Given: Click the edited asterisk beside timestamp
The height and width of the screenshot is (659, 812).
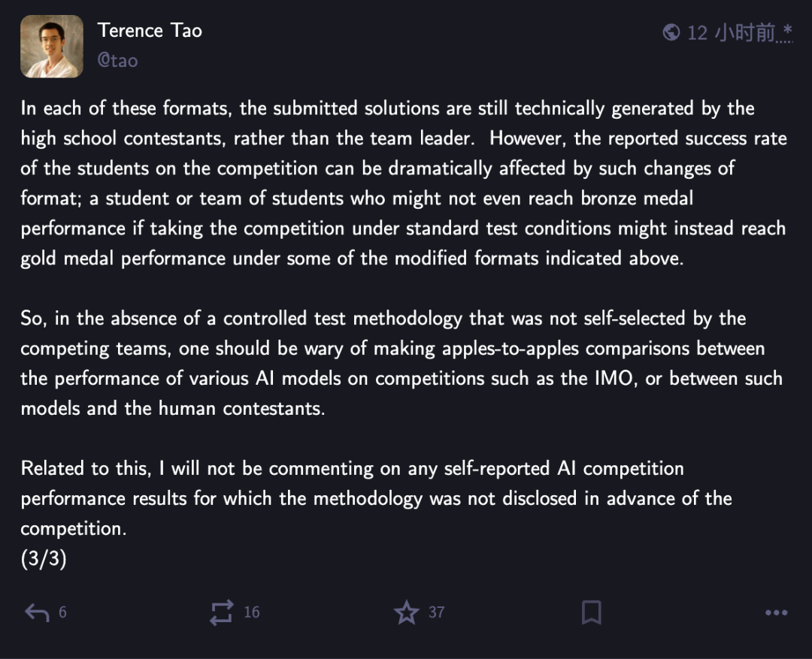Looking at the screenshot, I should coord(787,29).
